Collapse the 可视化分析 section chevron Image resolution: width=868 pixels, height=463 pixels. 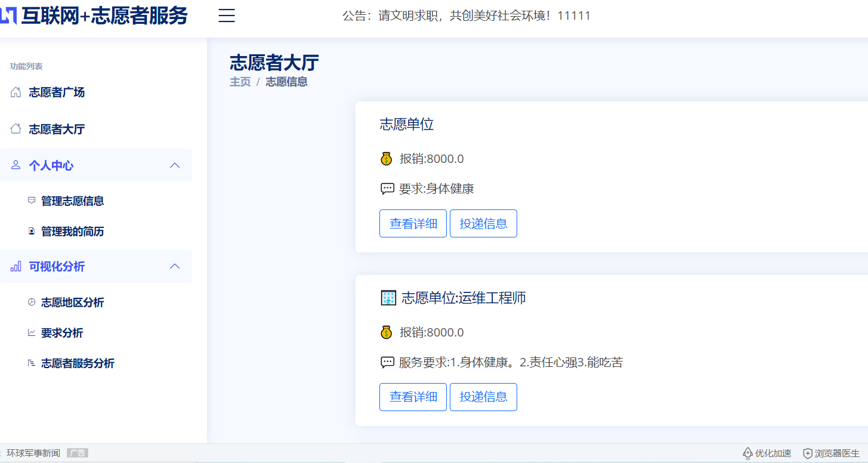[175, 266]
